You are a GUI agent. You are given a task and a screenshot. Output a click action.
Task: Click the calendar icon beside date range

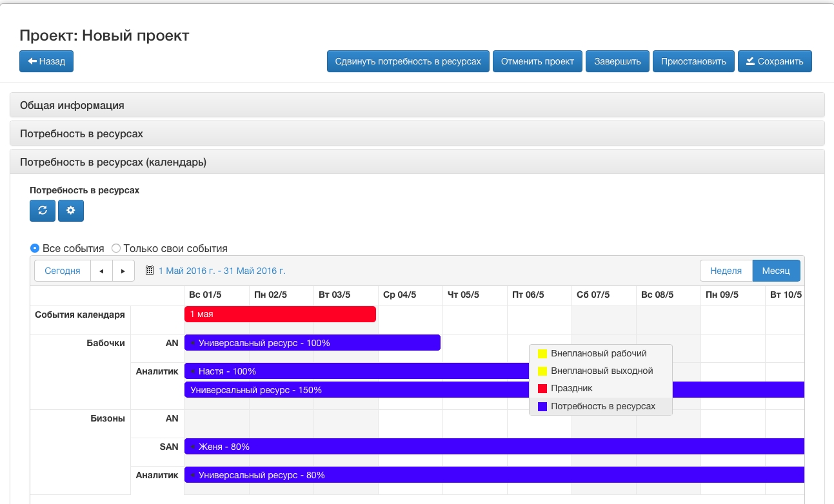pyautogui.click(x=150, y=271)
